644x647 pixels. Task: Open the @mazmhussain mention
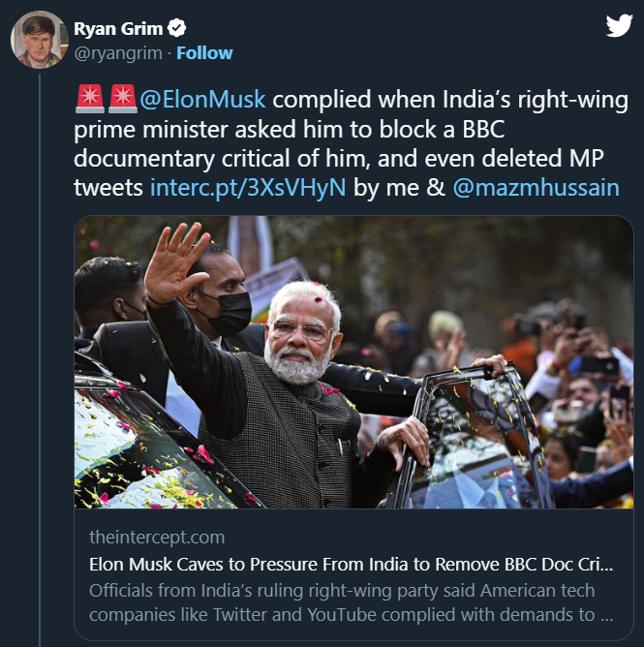coord(536,187)
